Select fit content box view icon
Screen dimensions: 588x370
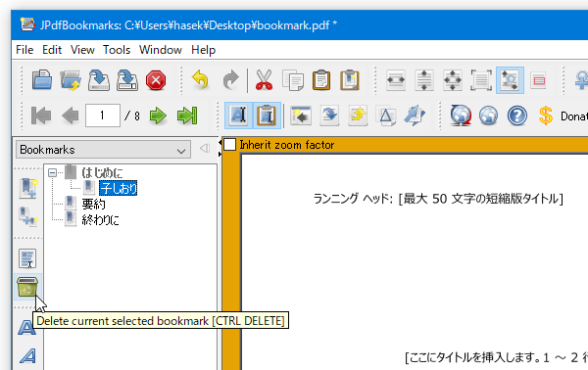481,79
